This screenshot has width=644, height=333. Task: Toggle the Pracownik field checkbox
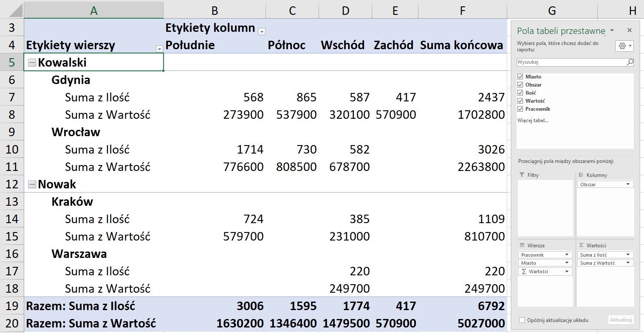pos(520,109)
